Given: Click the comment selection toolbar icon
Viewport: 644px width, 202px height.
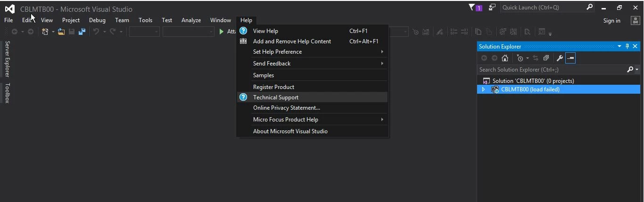Looking at the screenshot, I should (454, 32).
